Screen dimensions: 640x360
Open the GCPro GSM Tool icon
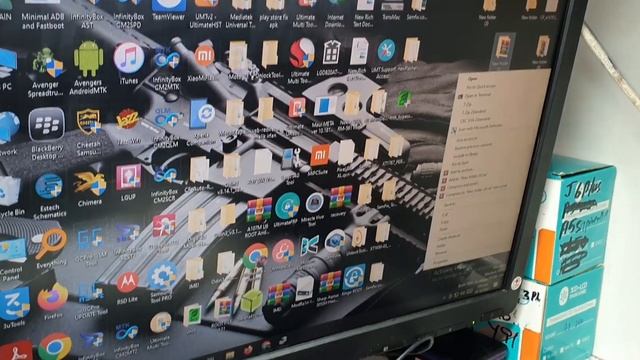[90, 238]
